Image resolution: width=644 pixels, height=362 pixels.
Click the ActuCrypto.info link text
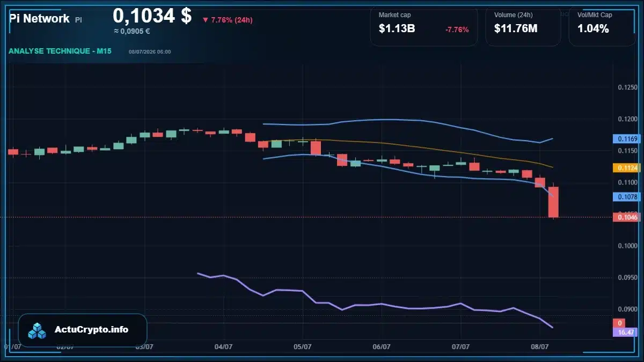coord(92,330)
